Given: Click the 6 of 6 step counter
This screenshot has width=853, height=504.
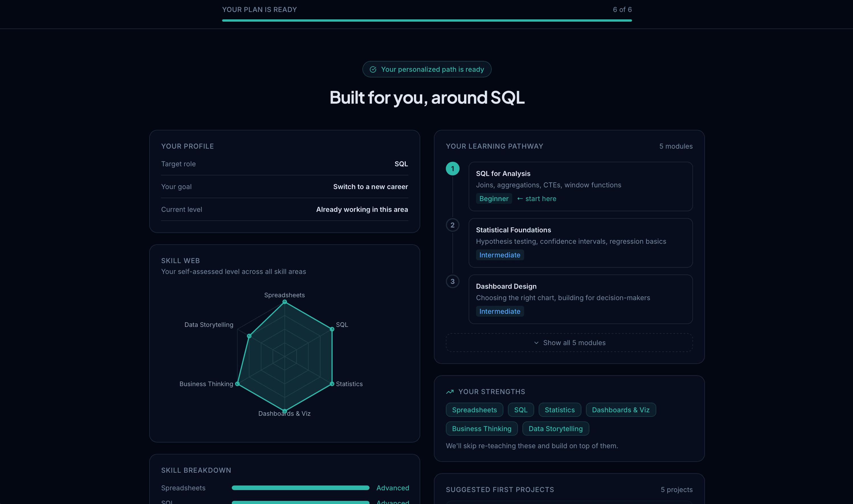Looking at the screenshot, I should [622, 9].
